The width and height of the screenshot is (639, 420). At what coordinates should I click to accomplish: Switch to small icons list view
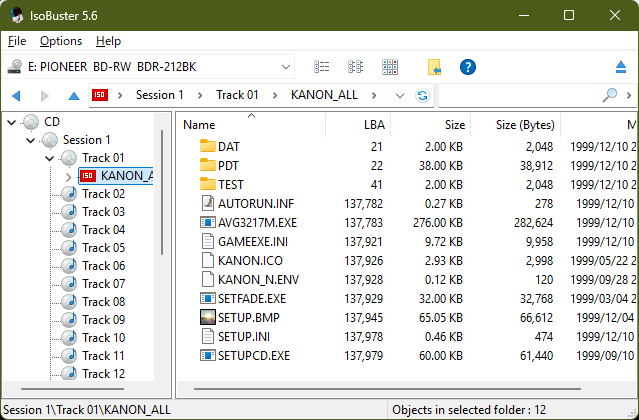pos(355,67)
